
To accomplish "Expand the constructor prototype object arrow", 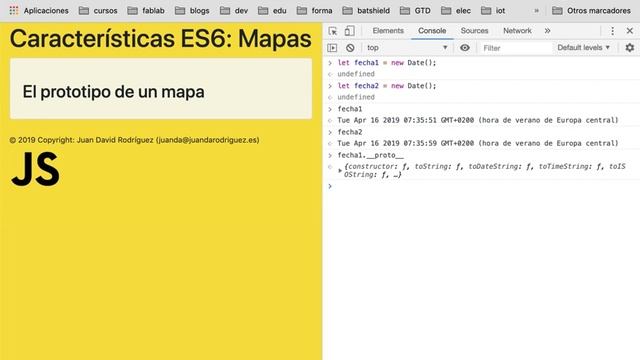I will point(340,170).
